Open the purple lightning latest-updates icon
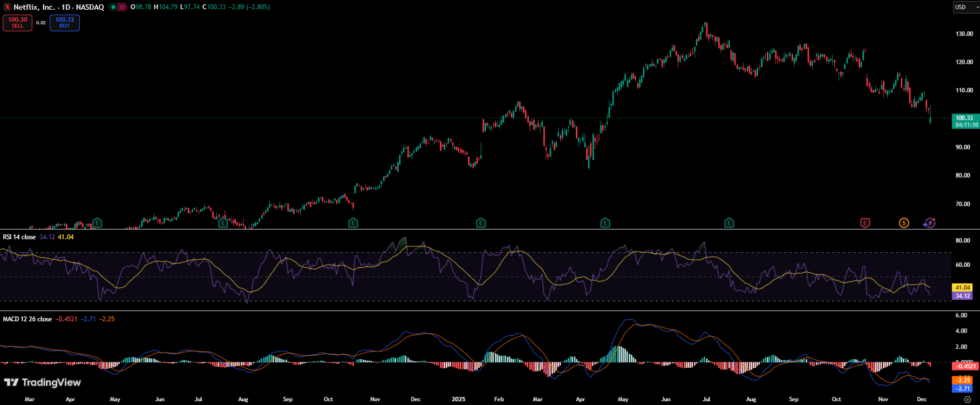 (x=929, y=222)
